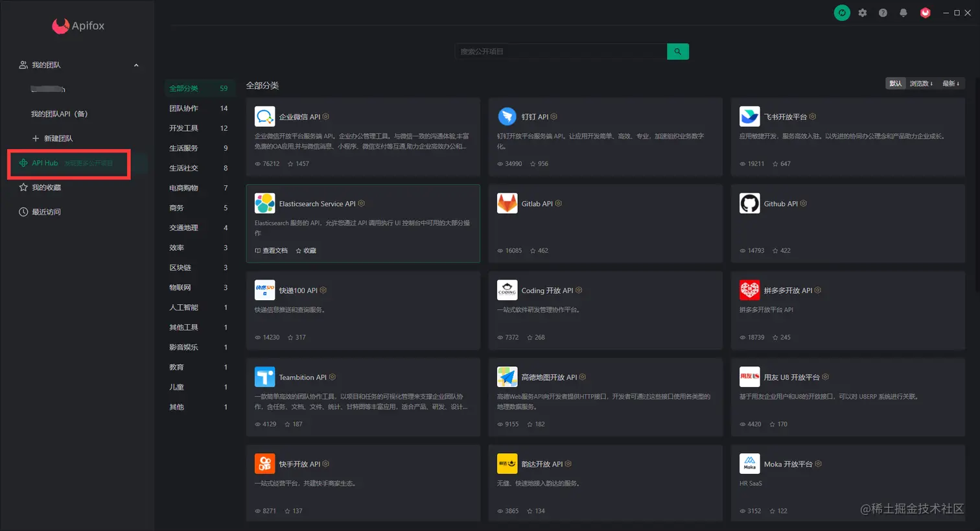This screenshot has height=531, width=980.
Task: Open the 高德地图开放 API title link
Action: [549, 377]
